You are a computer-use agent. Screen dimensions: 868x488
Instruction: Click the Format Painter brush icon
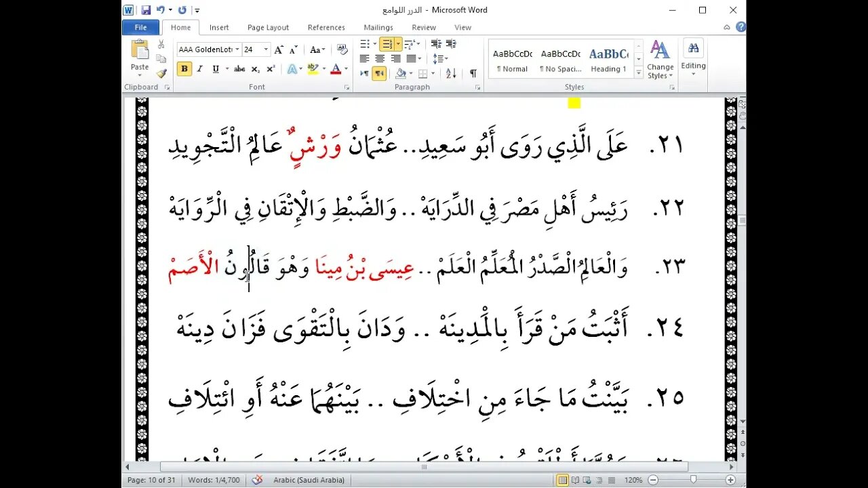161,73
